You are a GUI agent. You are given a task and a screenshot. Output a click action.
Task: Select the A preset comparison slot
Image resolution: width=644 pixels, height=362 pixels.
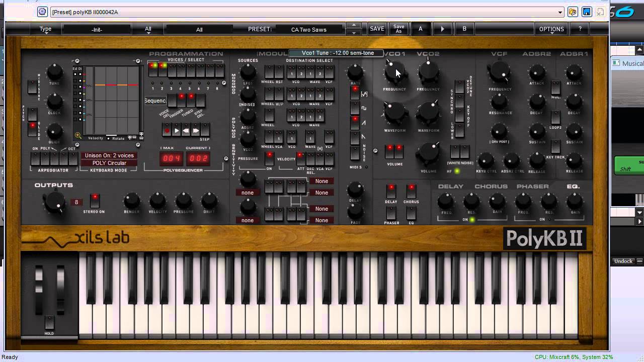[x=421, y=29]
